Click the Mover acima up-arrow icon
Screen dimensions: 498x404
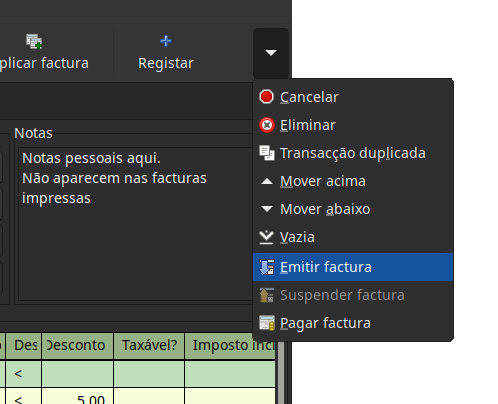(x=267, y=181)
